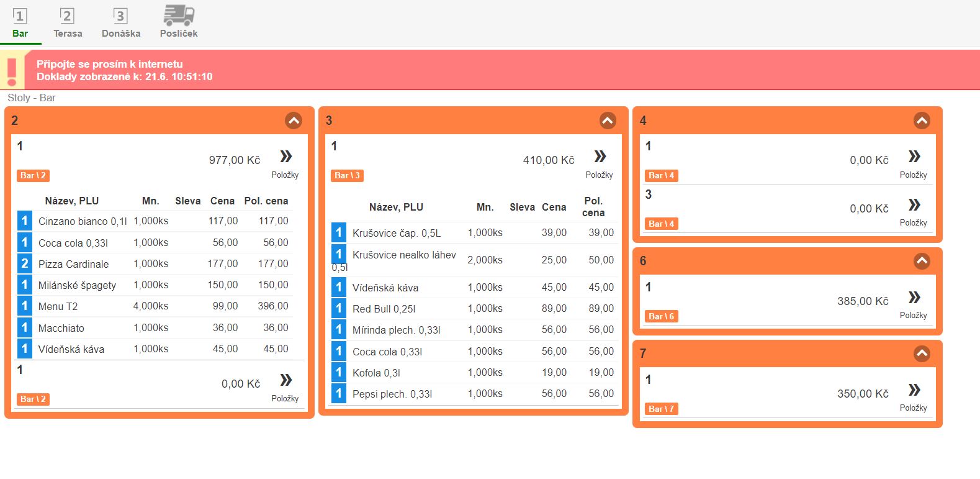The width and height of the screenshot is (980, 479).
Task: Switch to the Terasa tab
Action: (x=67, y=23)
